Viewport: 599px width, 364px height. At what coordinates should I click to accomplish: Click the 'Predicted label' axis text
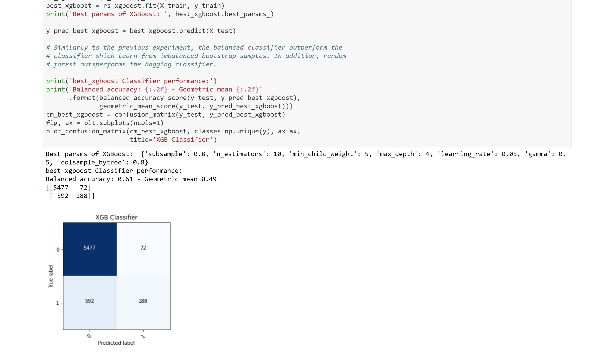point(116,343)
